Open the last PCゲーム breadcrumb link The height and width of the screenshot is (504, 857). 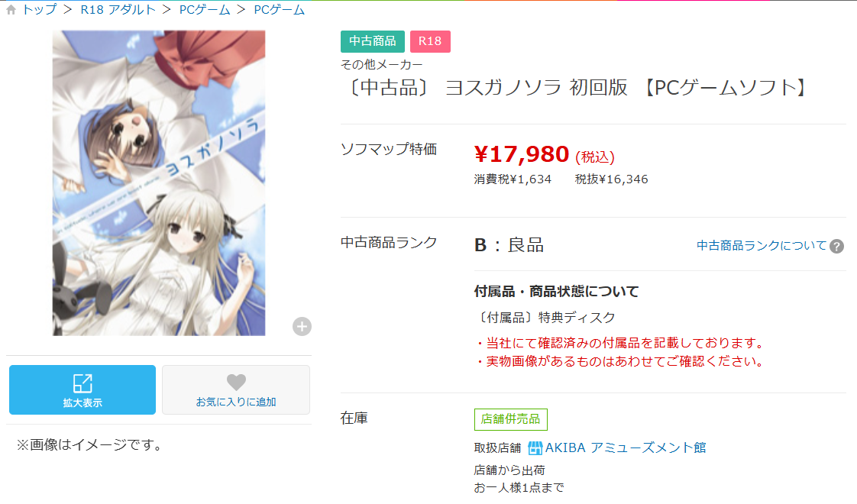point(280,10)
